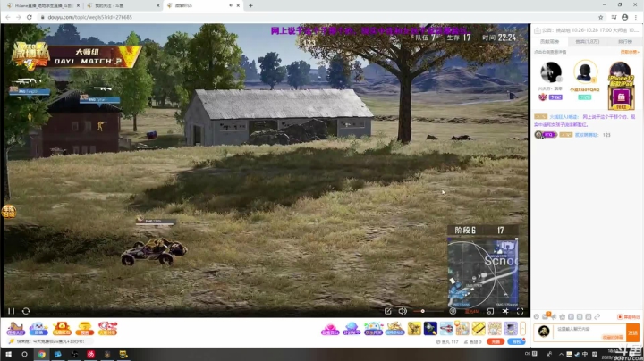Viewport: 644px width, 361px height.
Task: Click the purple horse activity icon
Action: click(x=15, y=329)
